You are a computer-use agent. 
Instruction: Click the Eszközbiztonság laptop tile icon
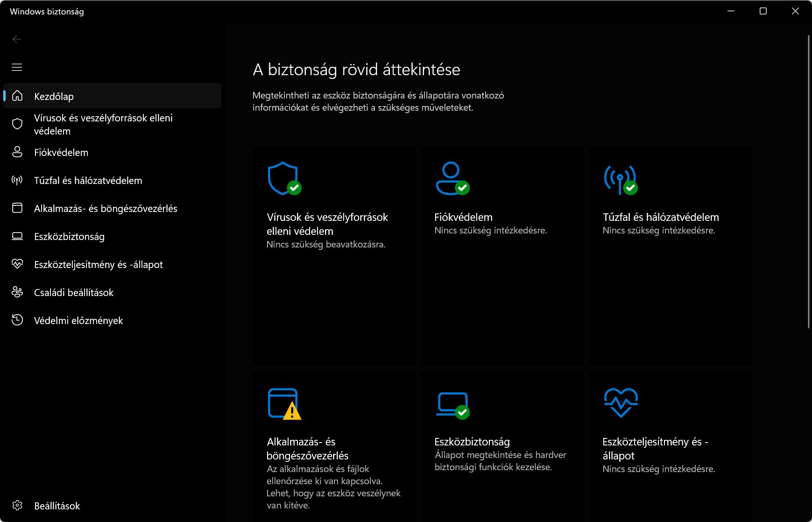tap(452, 405)
